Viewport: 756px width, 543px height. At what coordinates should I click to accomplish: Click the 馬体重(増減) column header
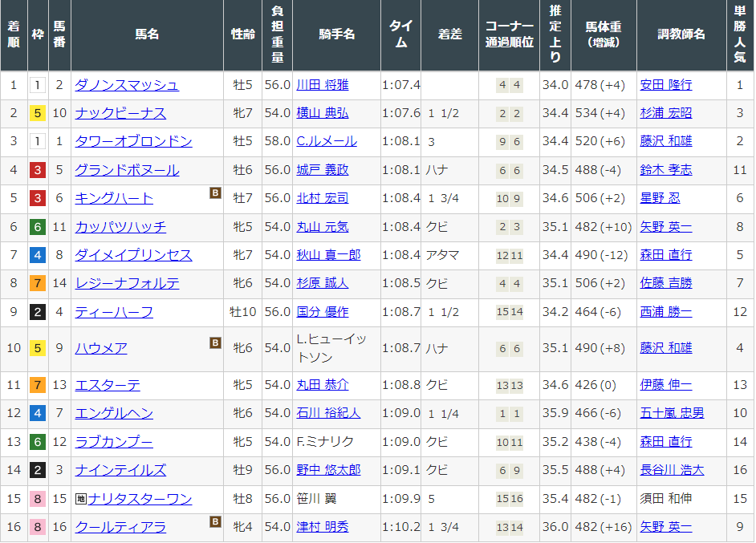point(604,34)
